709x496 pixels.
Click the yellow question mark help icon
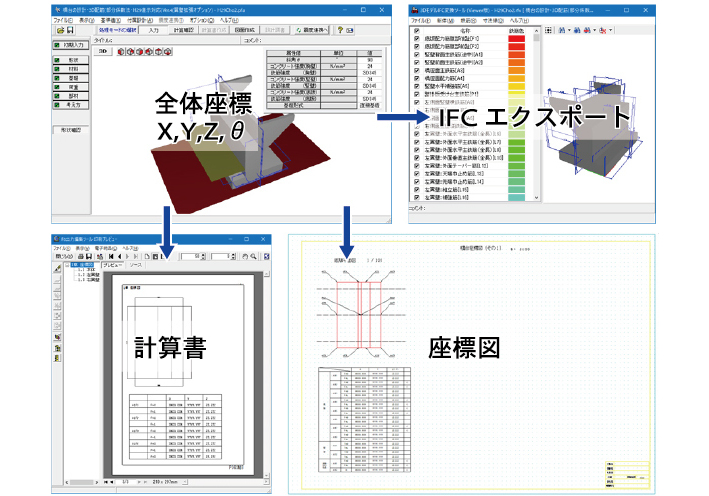click(x=340, y=30)
